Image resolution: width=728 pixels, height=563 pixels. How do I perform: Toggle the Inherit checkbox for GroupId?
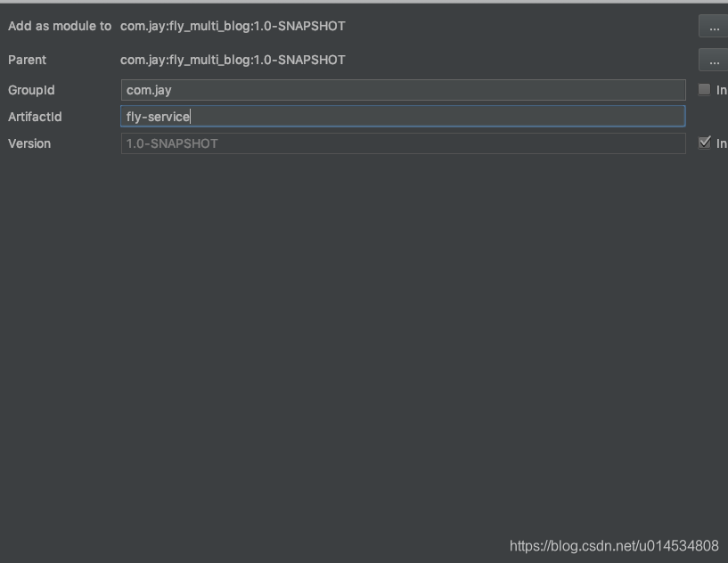pyautogui.click(x=704, y=90)
